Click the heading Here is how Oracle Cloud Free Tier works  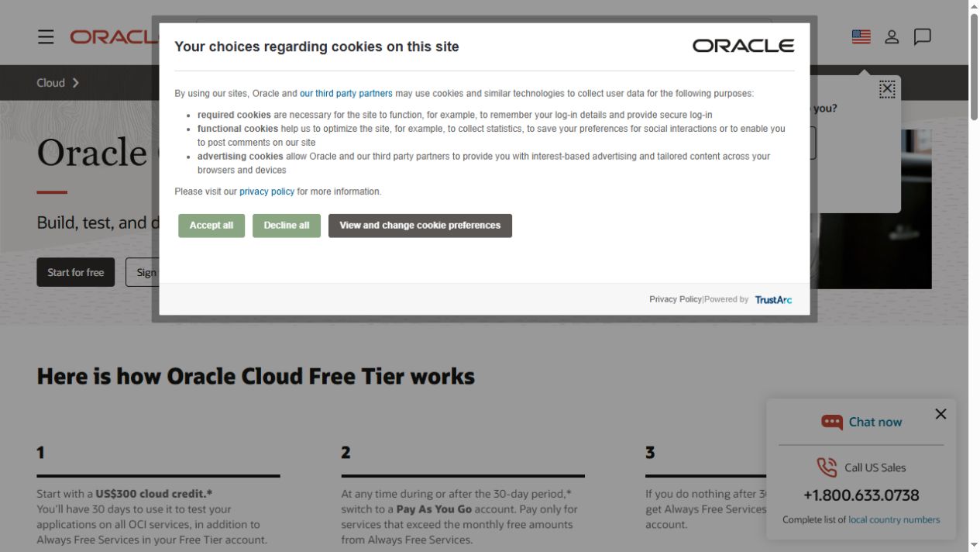[x=256, y=376]
